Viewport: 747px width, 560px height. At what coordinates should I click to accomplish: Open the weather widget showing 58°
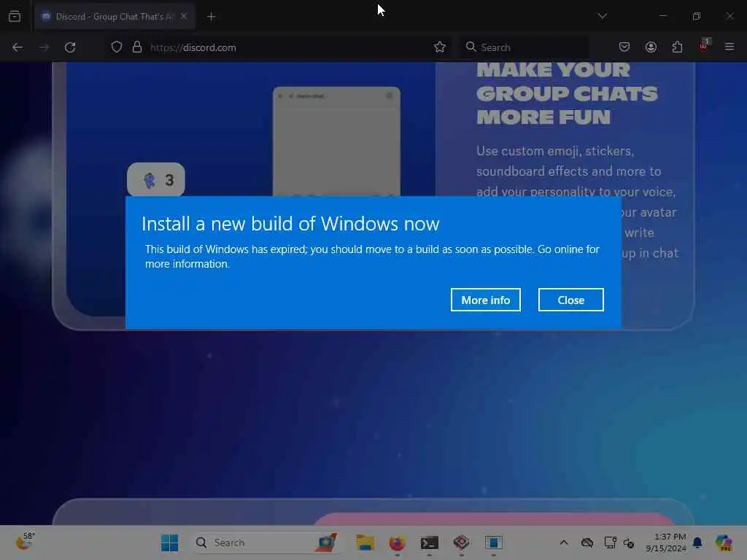25,542
